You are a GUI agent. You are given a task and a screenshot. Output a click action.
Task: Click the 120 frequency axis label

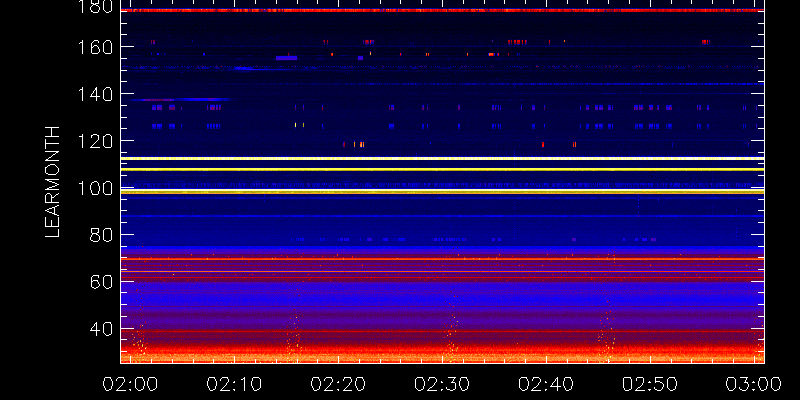pyautogui.click(x=95, y=141)
